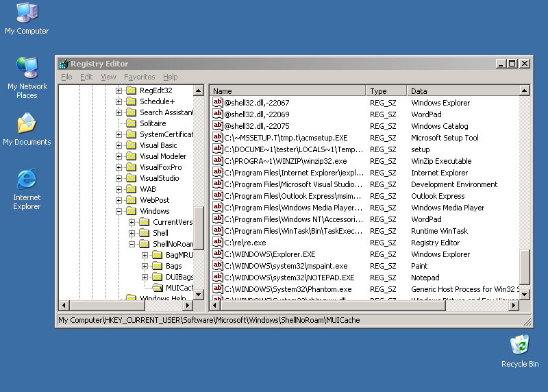Collapse the ShellNoRoam tree node
This screenshot has height=392, width=548.
click(132, 244)
